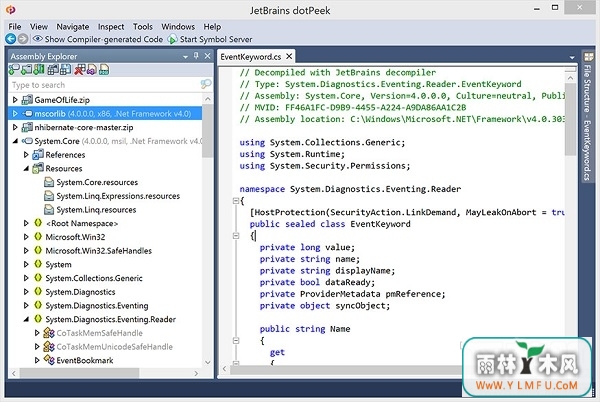The image size is (600, 402).
Task: Collapse the System.Core assembly node
Action: (x=15, y=141)
